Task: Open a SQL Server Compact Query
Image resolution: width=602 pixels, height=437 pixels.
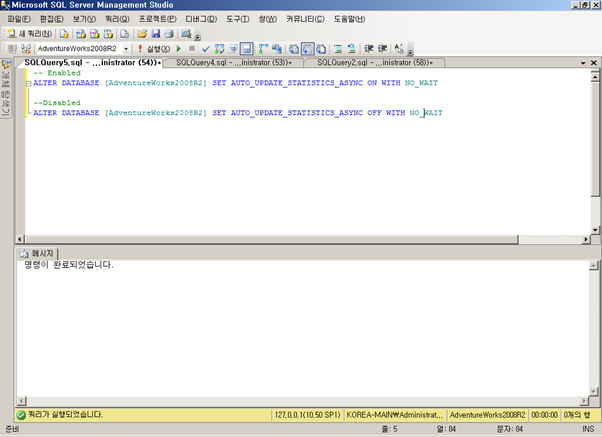Action: 124,34
